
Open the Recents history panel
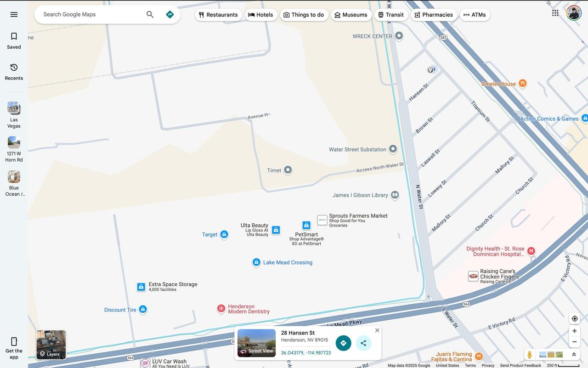click(x=14, y=72)
